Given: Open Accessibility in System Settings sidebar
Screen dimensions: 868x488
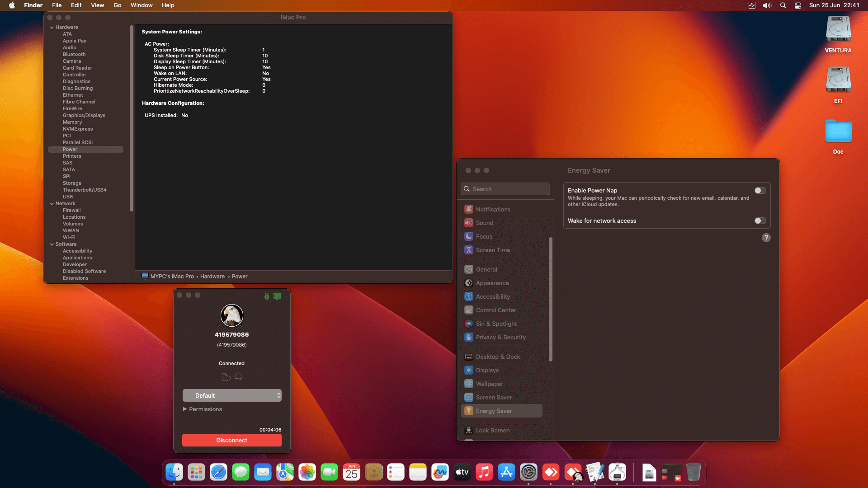Looking at the screenshot, I should (503, 296).
